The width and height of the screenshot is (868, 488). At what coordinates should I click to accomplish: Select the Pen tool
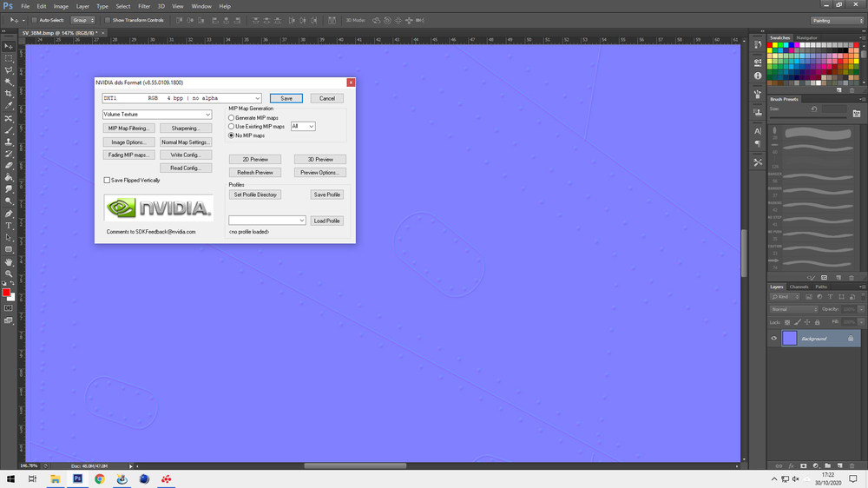(9, 214)
